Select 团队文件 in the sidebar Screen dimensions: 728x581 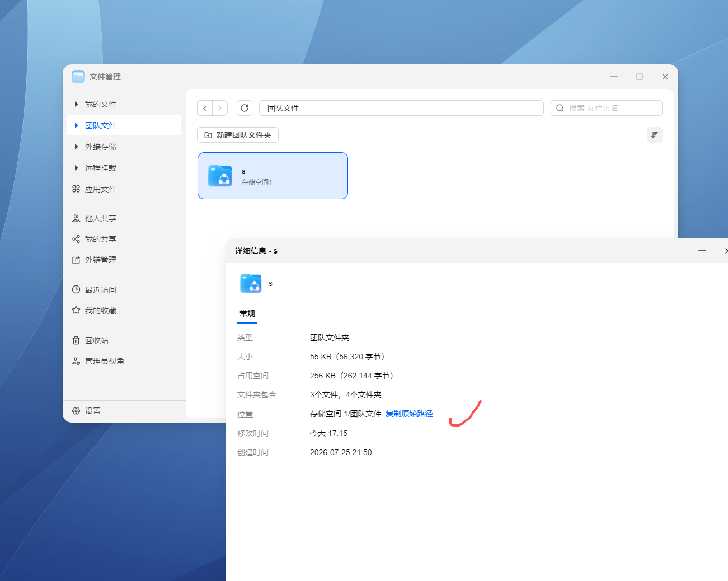124,125
